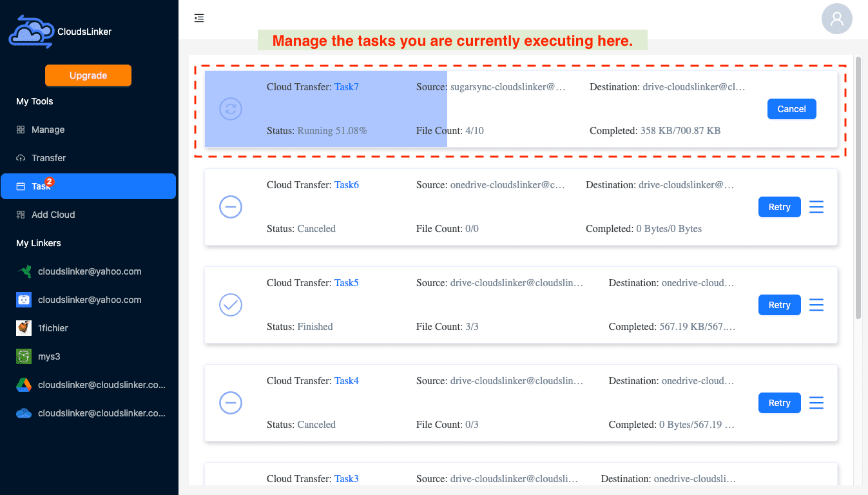Open the Task4 link
This screenshot has height=495, width=868.
[347, 381]
